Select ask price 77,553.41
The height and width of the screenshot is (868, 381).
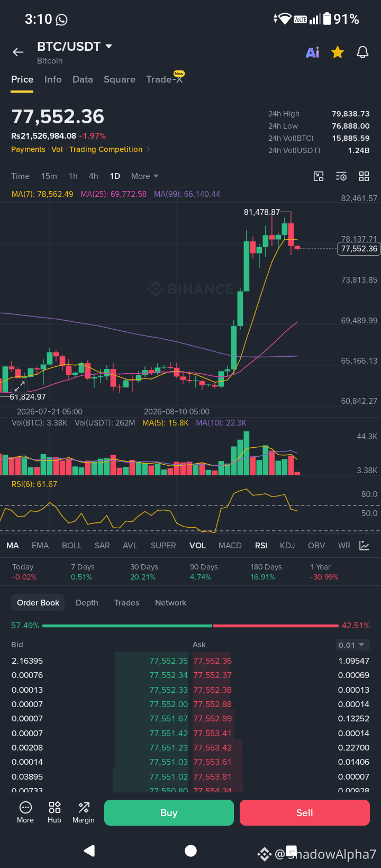click(213, 734)
